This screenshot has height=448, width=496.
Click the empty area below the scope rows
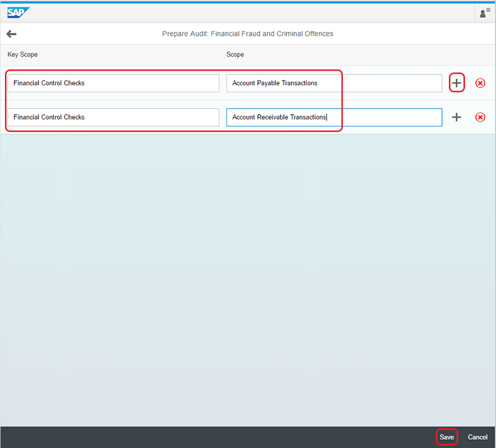pos(248,279)
